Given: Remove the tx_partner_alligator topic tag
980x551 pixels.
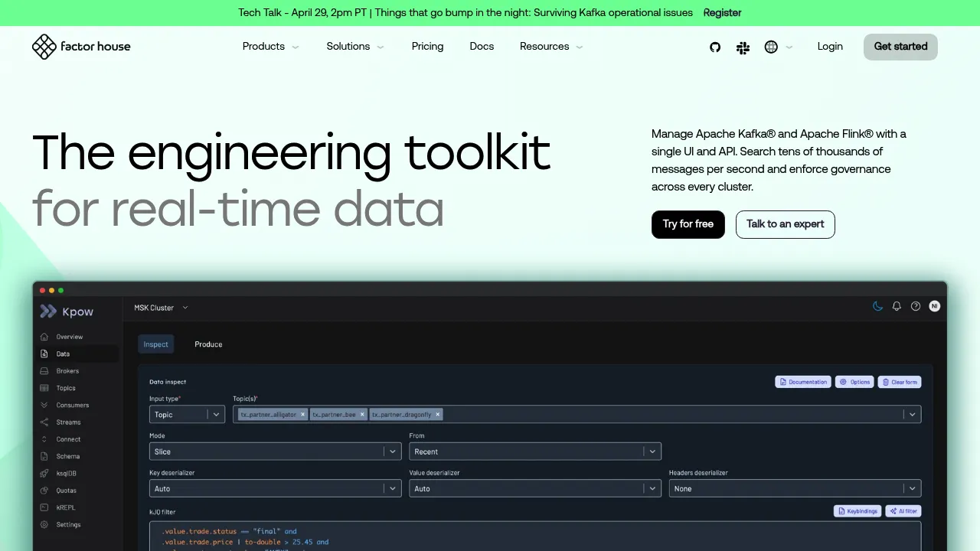Looking at the screenshot, I should coord(302,414).
